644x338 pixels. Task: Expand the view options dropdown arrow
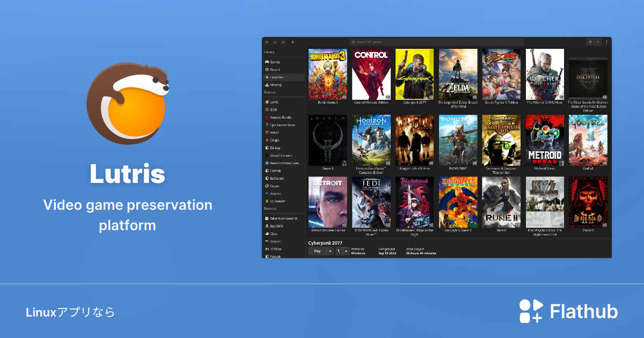[598, 42]
